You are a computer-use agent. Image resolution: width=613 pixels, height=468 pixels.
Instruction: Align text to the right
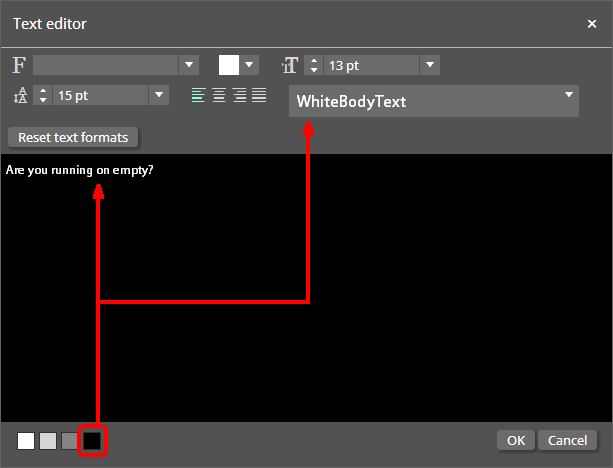(239, 95)
